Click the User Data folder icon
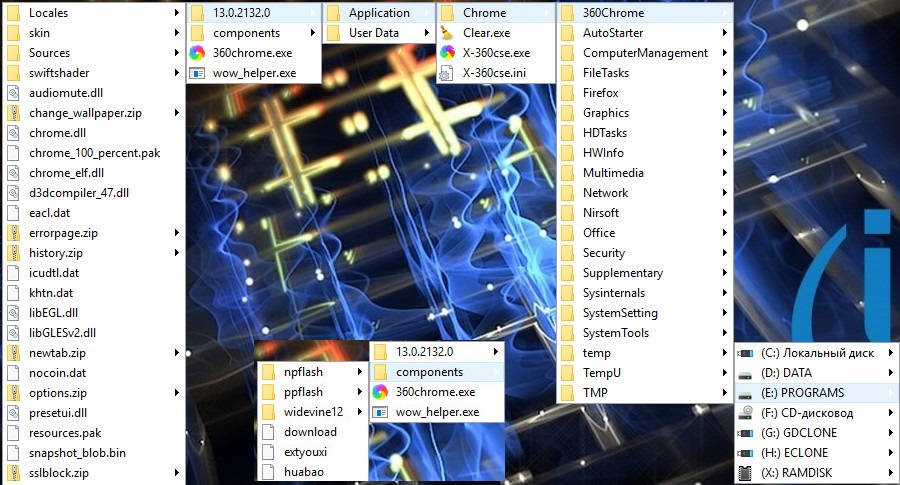Screen dimensions: 900x485 pyautogui.click(x=333, y=33)
